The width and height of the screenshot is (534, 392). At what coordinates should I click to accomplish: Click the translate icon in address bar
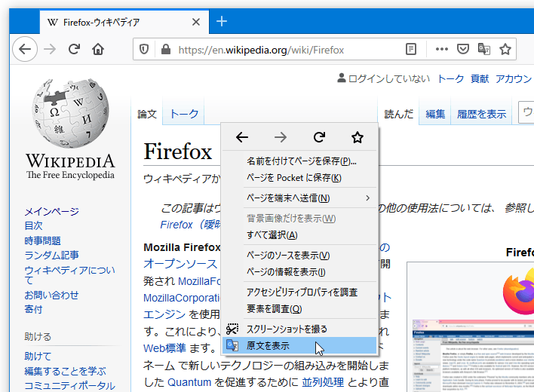pos(484,49)
